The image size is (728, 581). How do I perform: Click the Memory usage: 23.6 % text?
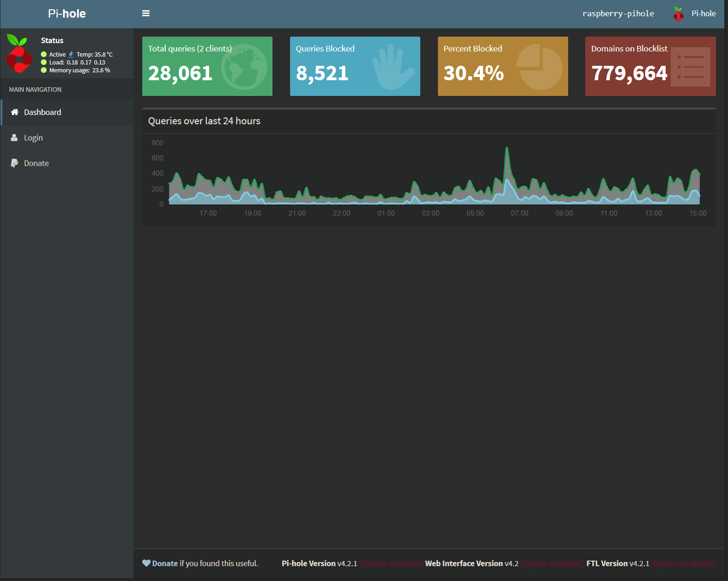(80, 70)
